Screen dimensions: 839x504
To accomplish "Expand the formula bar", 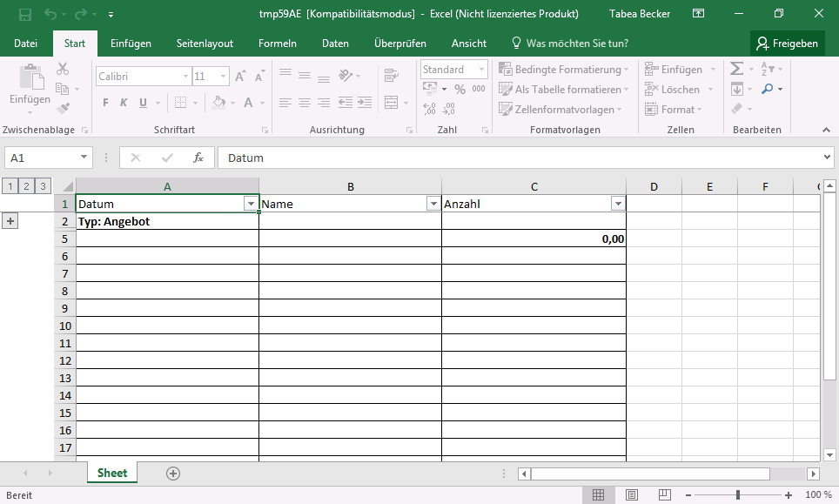I will pyautogui.click(x=827, y=158).
